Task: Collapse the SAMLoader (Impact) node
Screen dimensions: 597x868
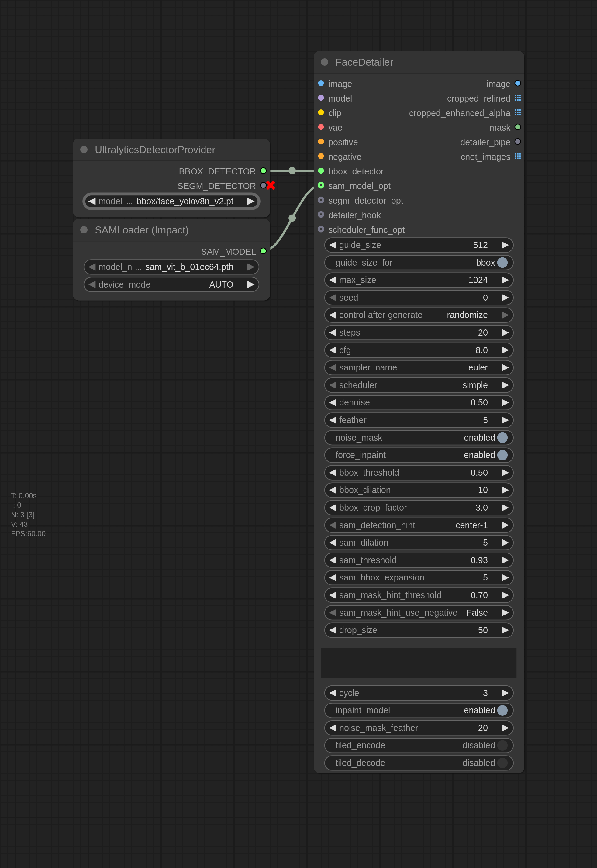Action: pos(84,230)
